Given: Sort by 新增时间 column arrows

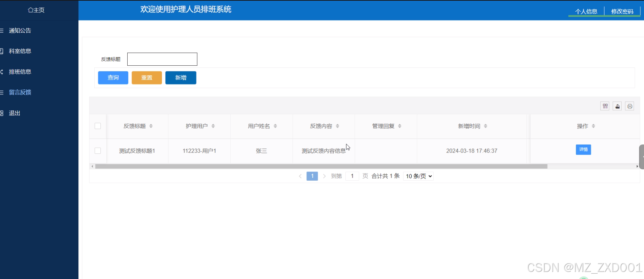Looking at the screenshot, I should (x=485, y=126).
